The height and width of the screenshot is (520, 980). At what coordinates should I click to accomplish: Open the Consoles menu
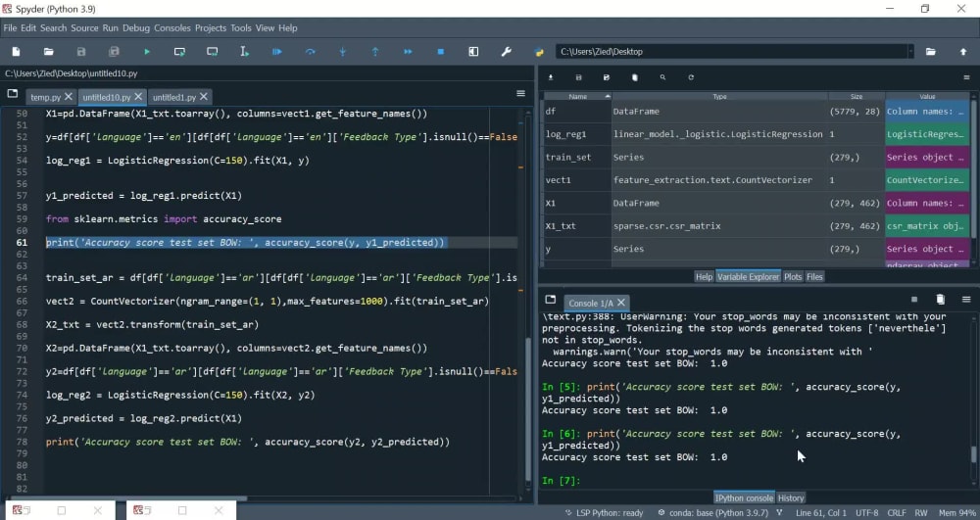coord(171,28)
